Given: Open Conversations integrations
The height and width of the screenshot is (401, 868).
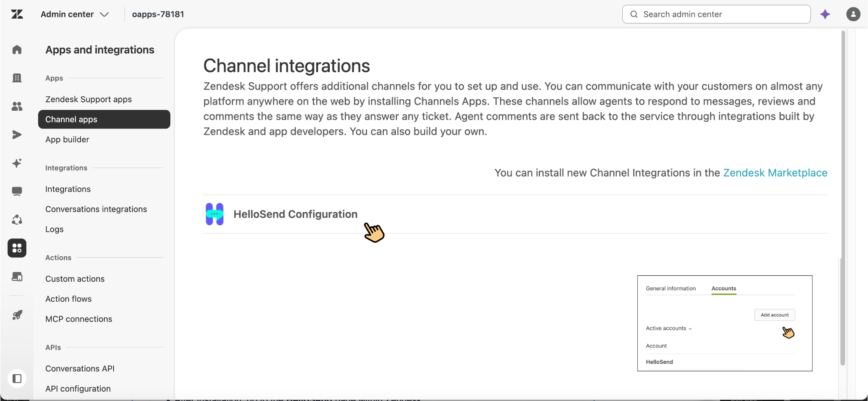Looking at the screenshot, I should [x=96, y=209].
